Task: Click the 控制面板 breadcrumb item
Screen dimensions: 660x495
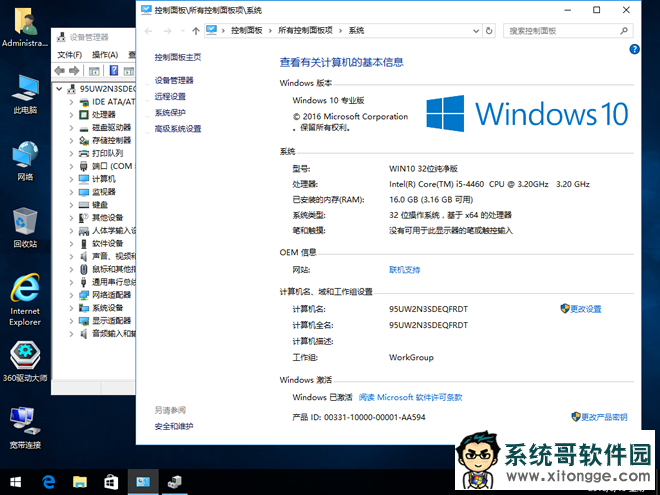Action: 247,31
